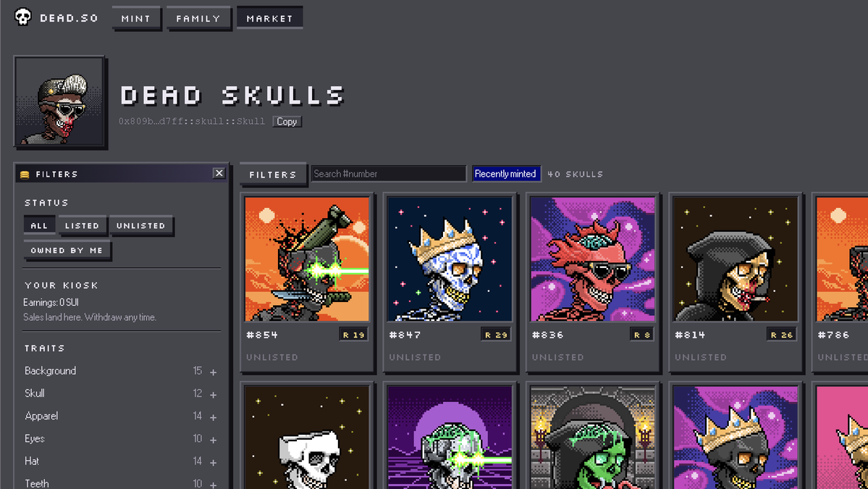Open the MINT tab
The height and width of the screenshot is (489, 868).
click(136, 18)
